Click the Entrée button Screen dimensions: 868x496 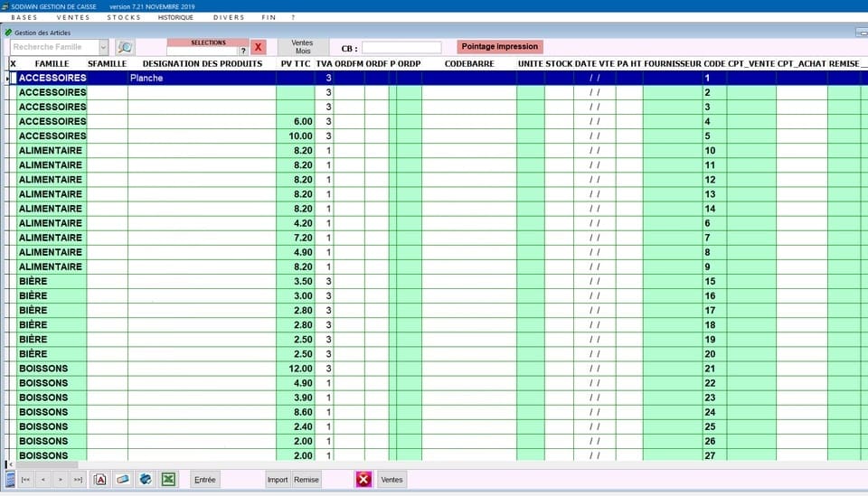coord(205,480)
